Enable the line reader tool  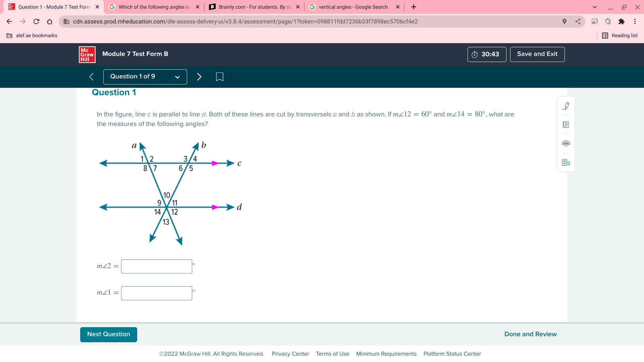[566, 143]
